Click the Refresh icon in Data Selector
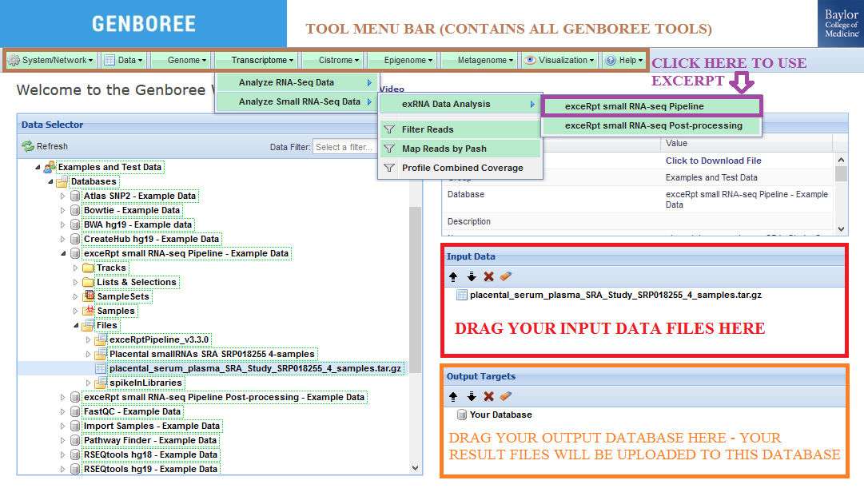The height and width of the screenshot is (504, 864). pyautogui.click(x=28, y=146)
